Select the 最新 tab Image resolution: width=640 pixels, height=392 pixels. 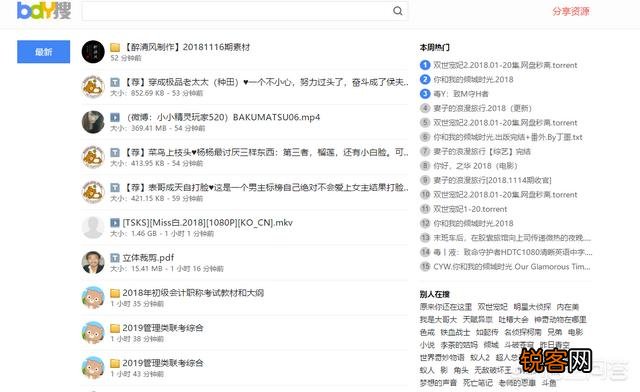(43, 52)
